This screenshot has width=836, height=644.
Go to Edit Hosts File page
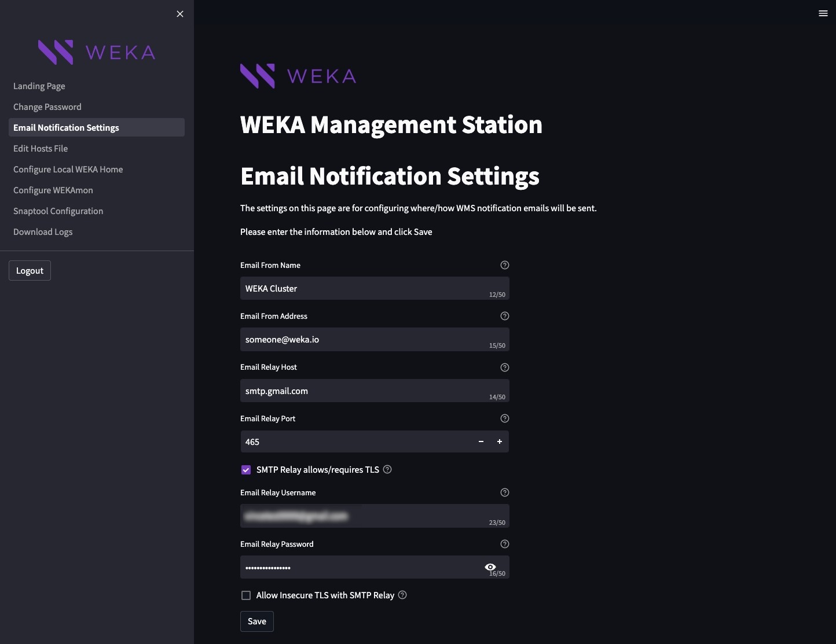point(41,149)
